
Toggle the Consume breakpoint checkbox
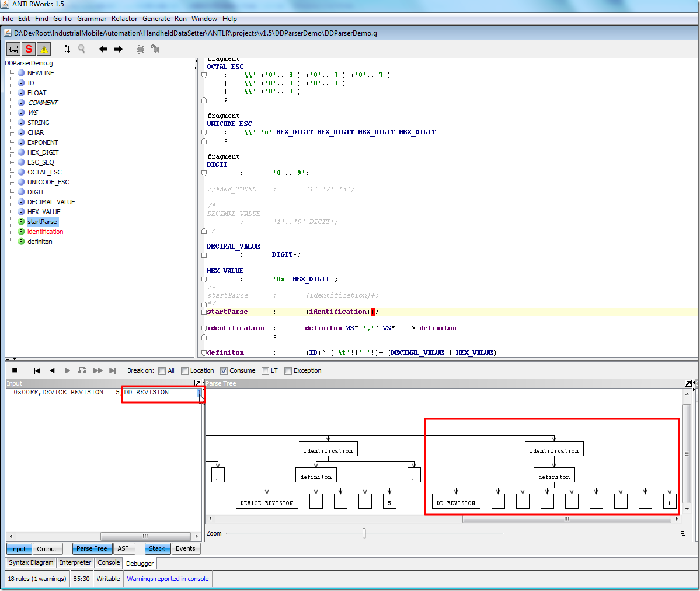click(224, 370)
